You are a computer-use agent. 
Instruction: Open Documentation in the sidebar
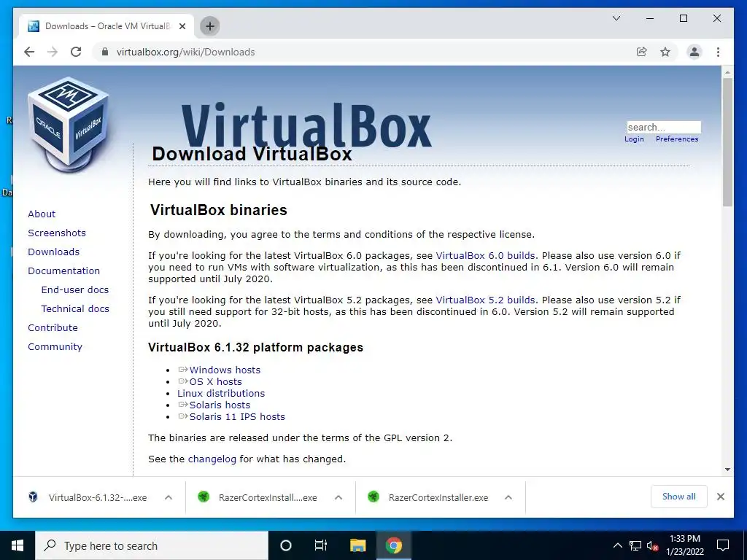pyautogui.click(x=64, y=271)
